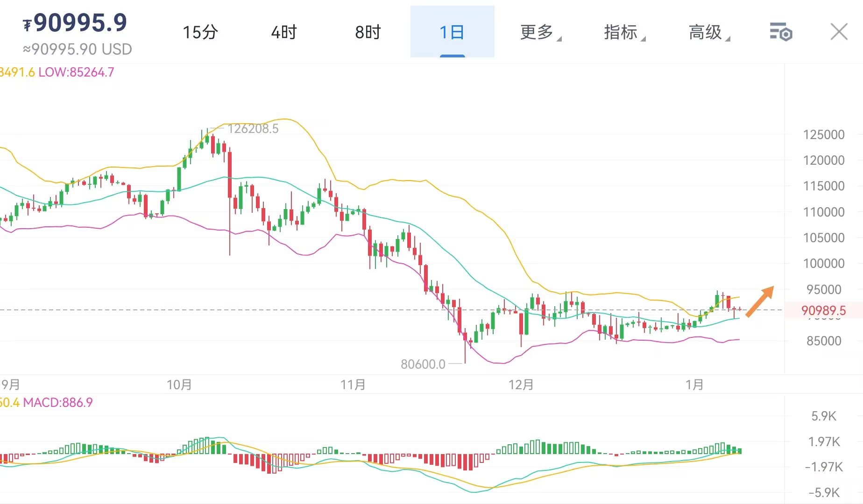Viewport: 863px width, 504px height.
Task: Tap the LOW:85264.7 Bollinger indicator label
Action: point(76,72)
